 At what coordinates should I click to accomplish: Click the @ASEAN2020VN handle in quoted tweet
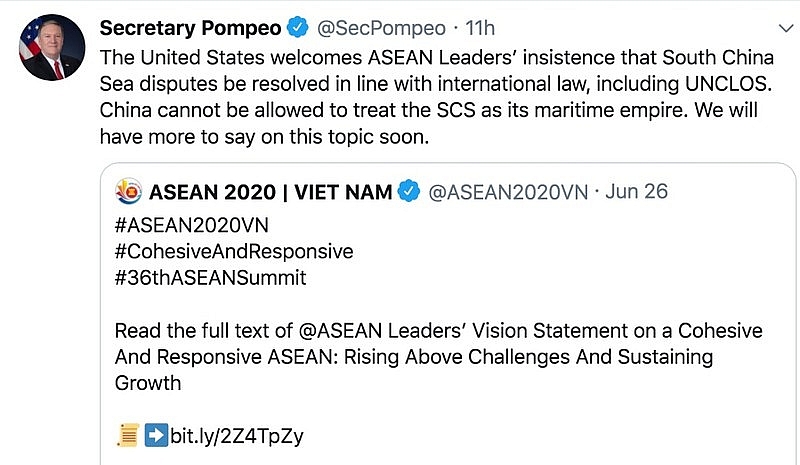[508, 191]
